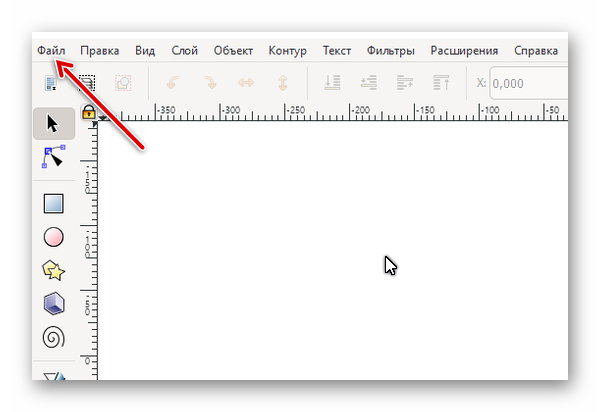The width and height of the screenshot is (600, 412).
Task: Select the Selector arrow tool
Action: pyautogui.click(x=54, y=124)
